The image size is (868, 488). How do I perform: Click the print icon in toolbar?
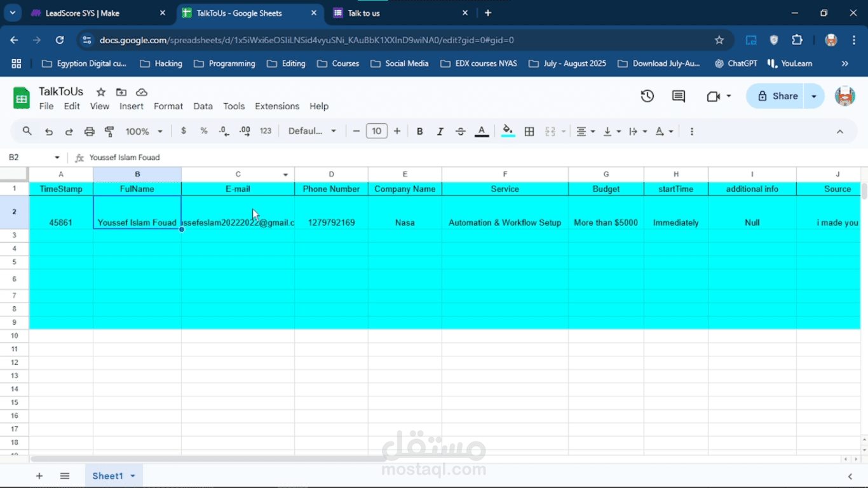point(90,132)
